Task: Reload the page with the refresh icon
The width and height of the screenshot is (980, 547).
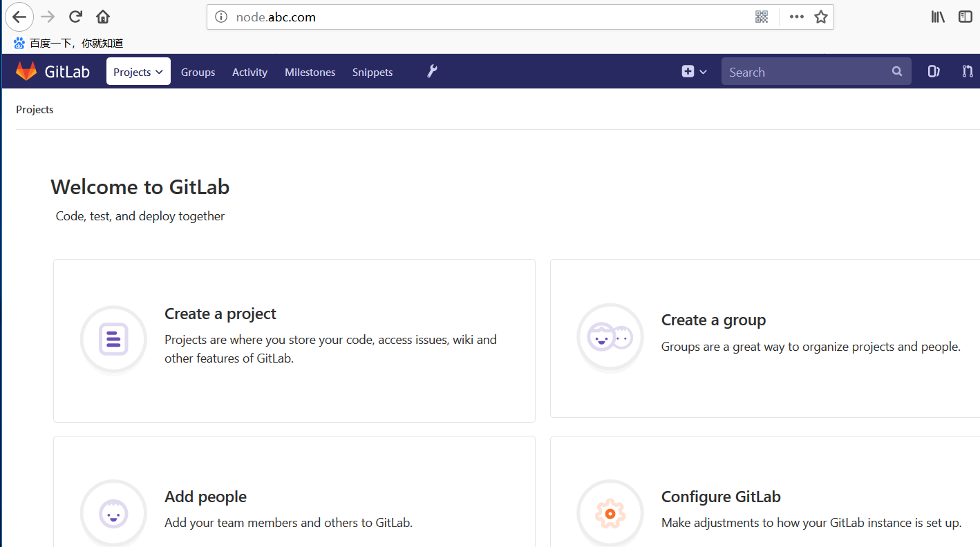Action: [76, 17]
